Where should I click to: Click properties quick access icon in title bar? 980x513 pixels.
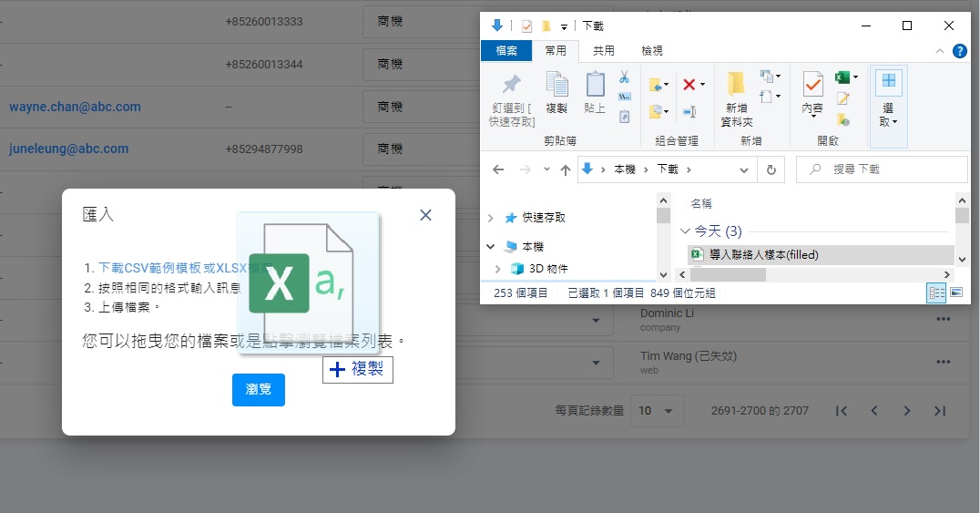coord(526,26)
